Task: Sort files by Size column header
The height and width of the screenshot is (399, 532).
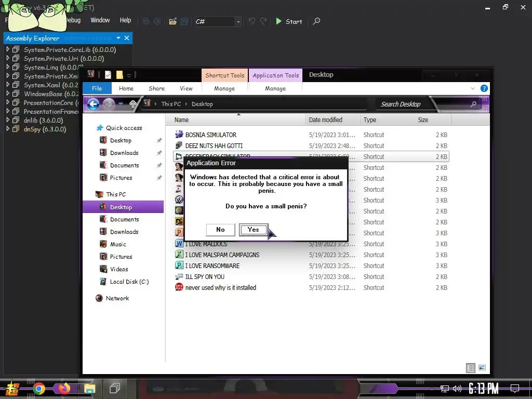Action: [423, 120]
